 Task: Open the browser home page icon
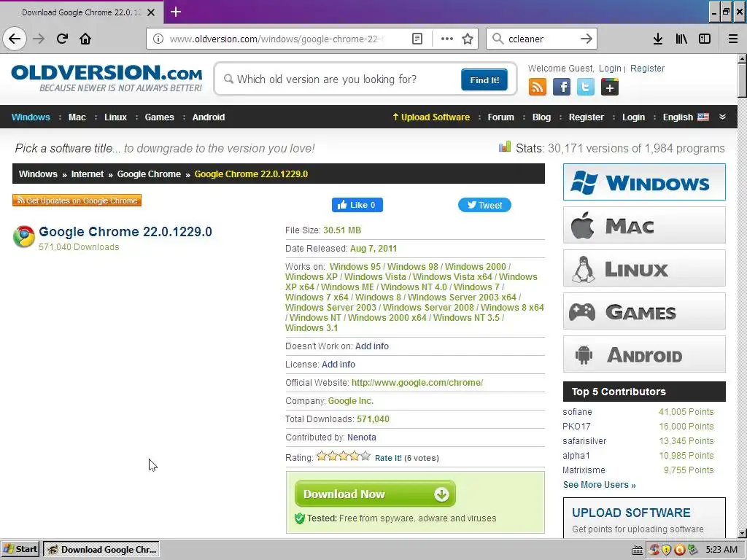(85, 39)
